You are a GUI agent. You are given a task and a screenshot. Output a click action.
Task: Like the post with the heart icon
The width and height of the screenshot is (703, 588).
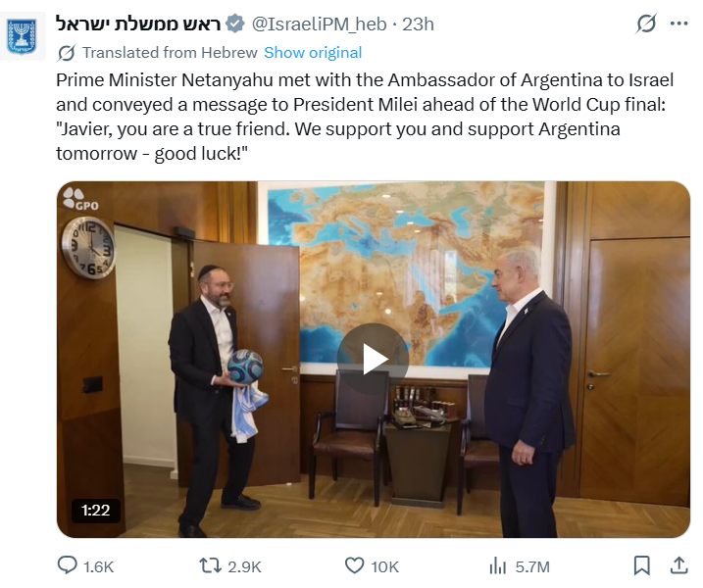[354, 565]
